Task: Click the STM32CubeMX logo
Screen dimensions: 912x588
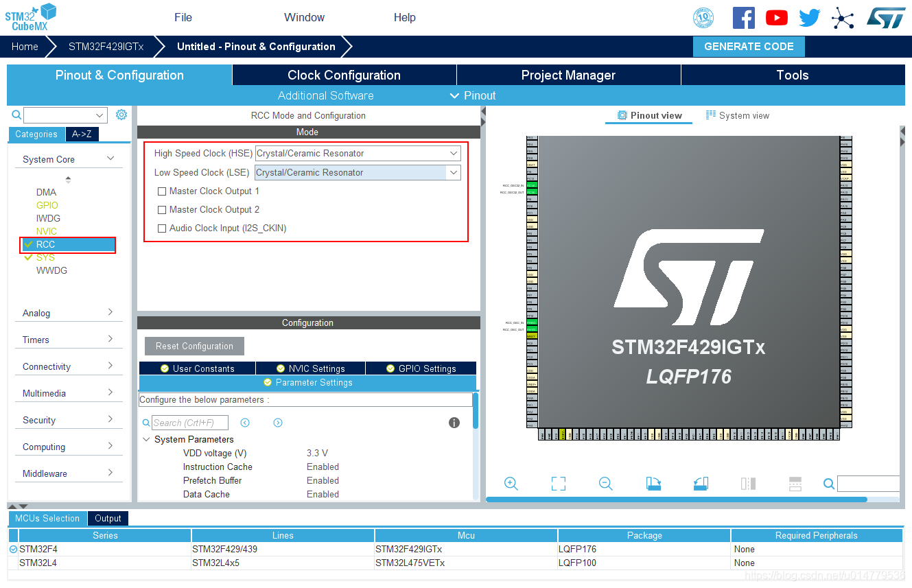Action: pyautogui.click(x=30, y=17)
